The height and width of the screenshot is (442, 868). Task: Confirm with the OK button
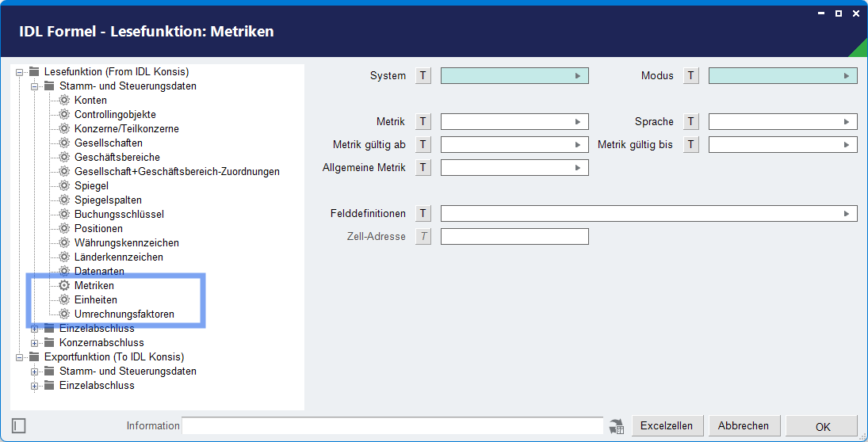822,426
